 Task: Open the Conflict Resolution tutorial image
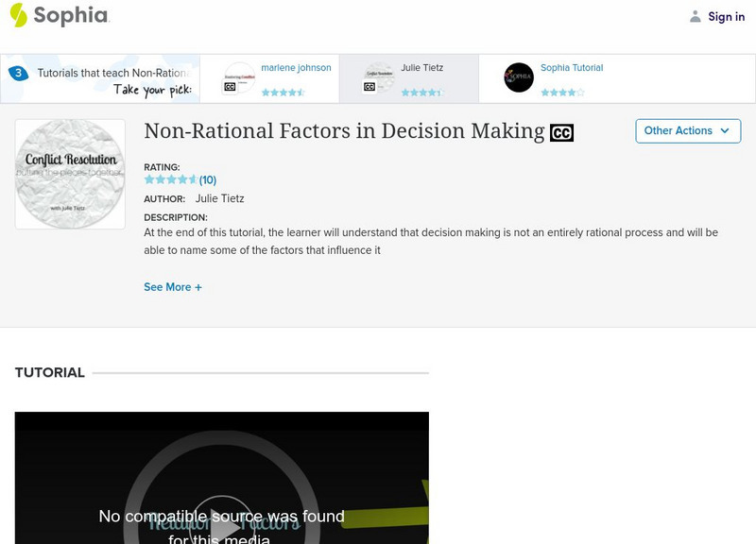(x=70, y=174)
